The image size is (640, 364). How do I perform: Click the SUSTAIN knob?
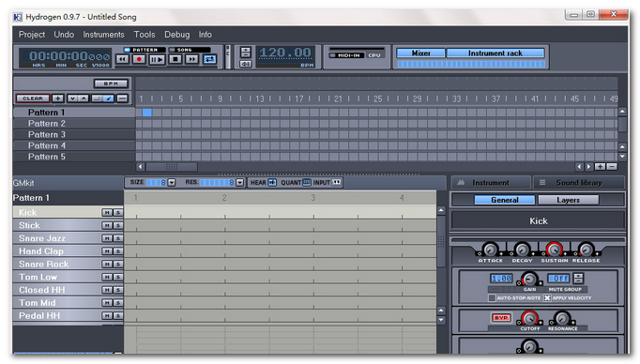pyautogui.click(x=554, y=249)
